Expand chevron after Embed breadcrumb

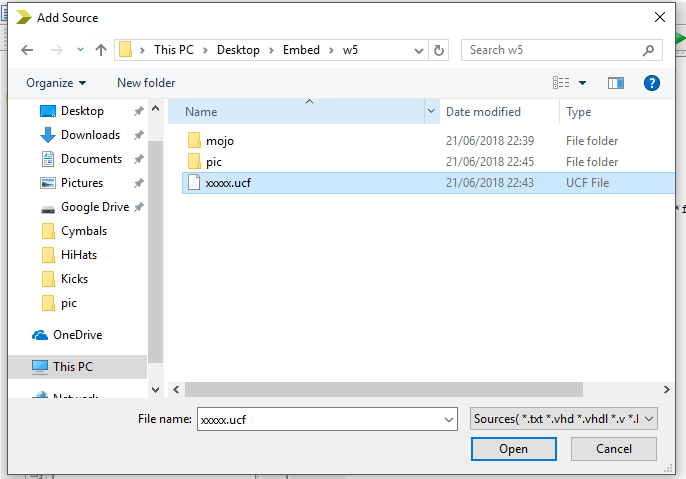click(331, 50)
